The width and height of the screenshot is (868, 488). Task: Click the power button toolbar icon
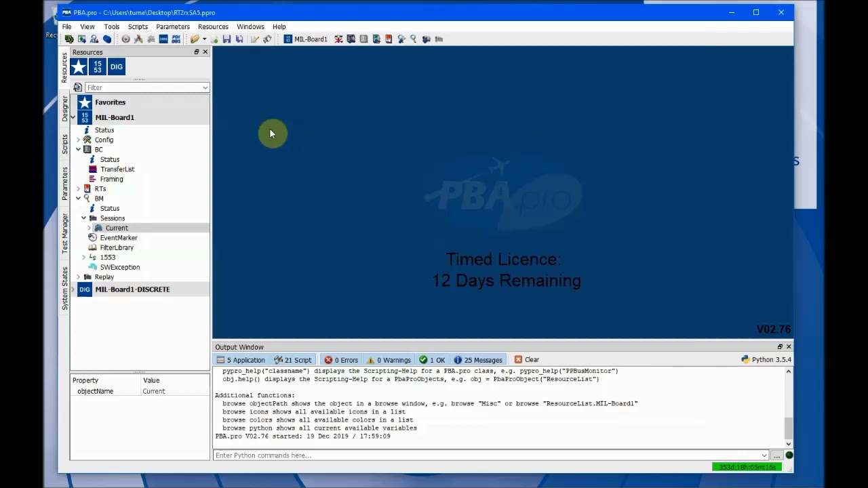(x=125, y=39)
